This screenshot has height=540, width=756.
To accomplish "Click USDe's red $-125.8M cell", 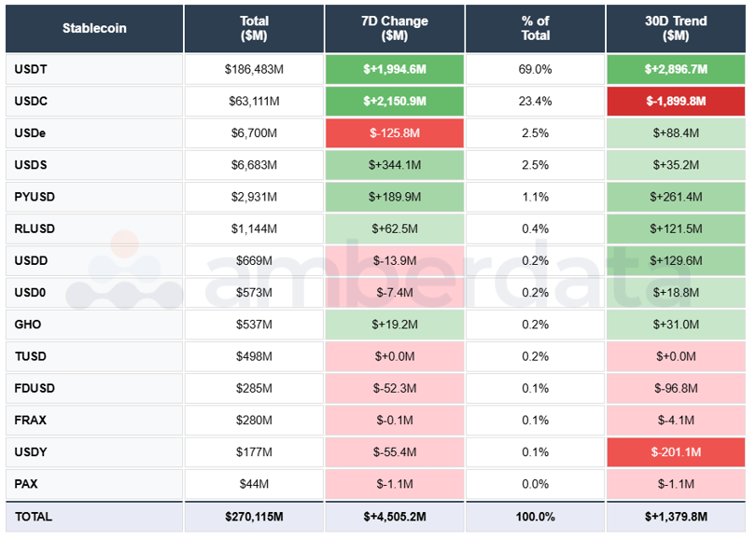I will [394, 132].
